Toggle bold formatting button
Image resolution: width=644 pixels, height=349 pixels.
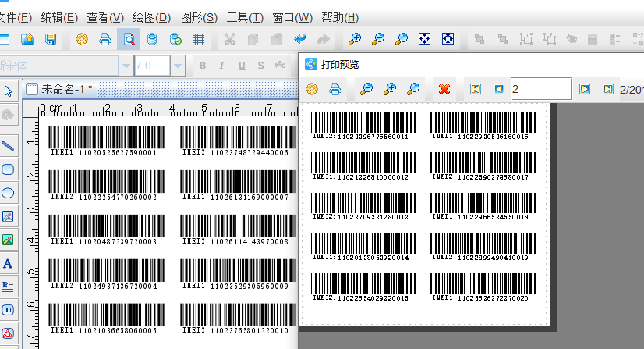click(203, 66)
